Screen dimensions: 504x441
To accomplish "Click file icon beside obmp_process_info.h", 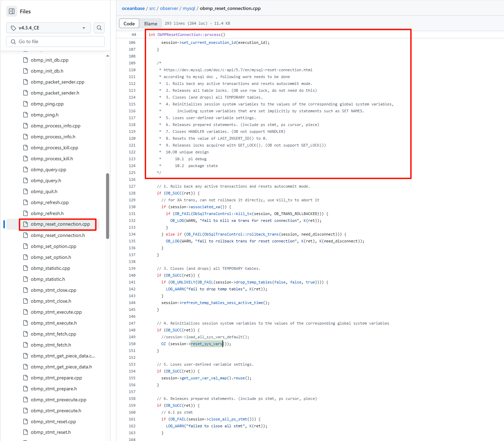I will [25, 137].
